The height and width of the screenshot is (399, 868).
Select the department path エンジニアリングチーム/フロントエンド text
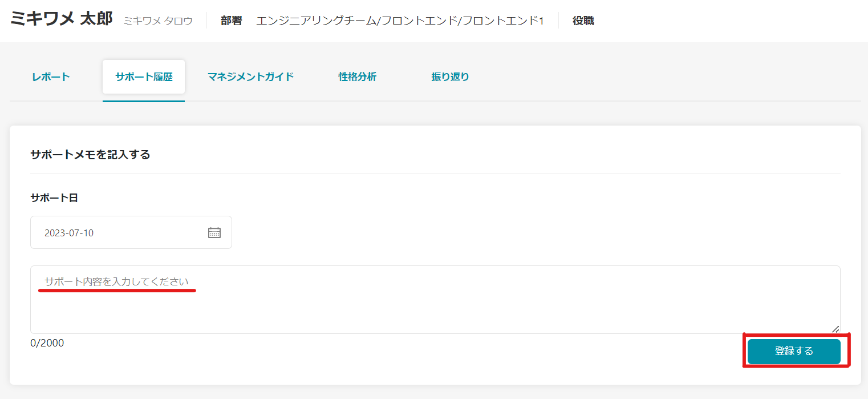pyautogui.click(x=400, y=21)
